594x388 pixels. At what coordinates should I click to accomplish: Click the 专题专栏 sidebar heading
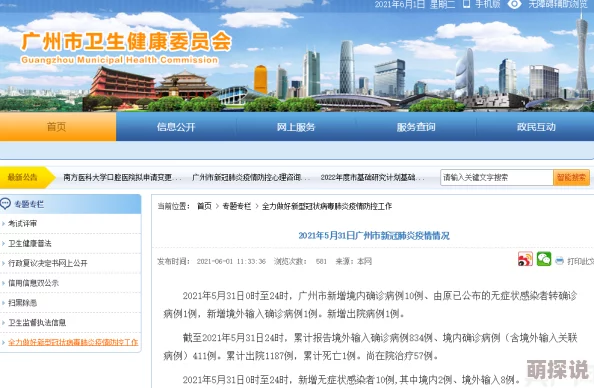tap(29, 204)
